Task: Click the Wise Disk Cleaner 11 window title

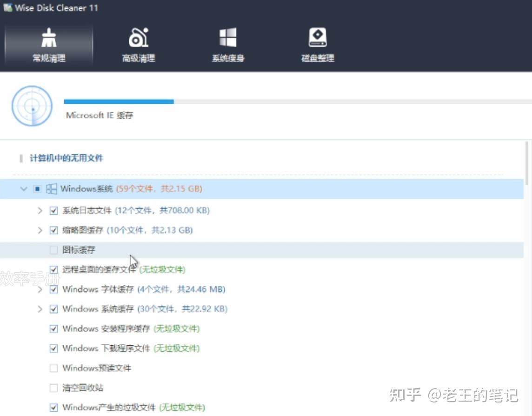Action: 56,8
